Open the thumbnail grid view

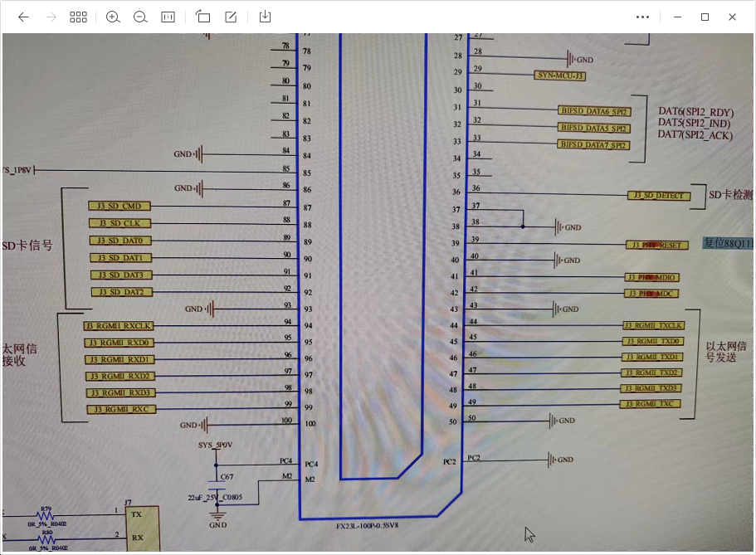click(x=79, y=17)
